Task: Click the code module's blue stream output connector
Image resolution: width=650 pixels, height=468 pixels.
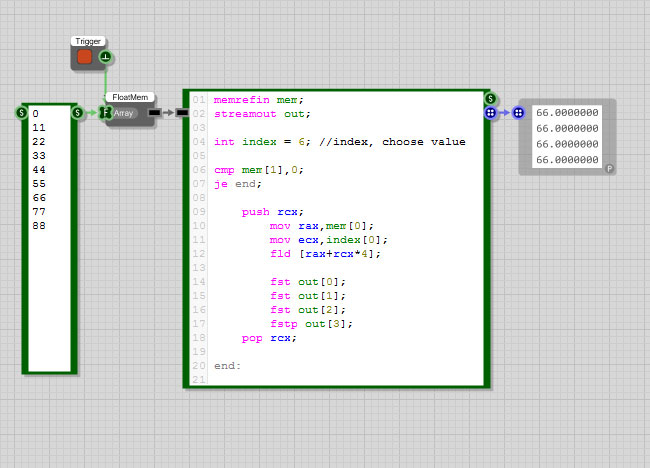Action: [490, 113]
